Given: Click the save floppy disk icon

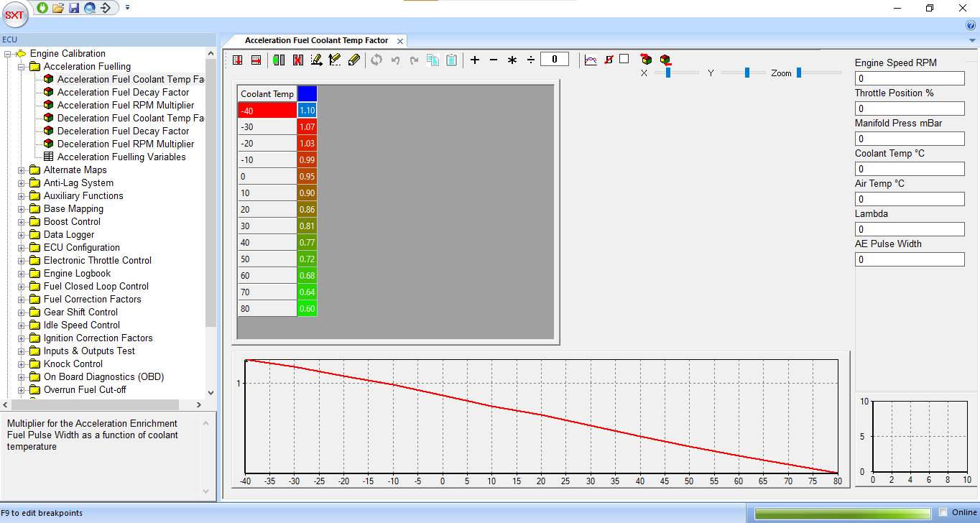Looking at the screenshot, I should tap(74, 8).
